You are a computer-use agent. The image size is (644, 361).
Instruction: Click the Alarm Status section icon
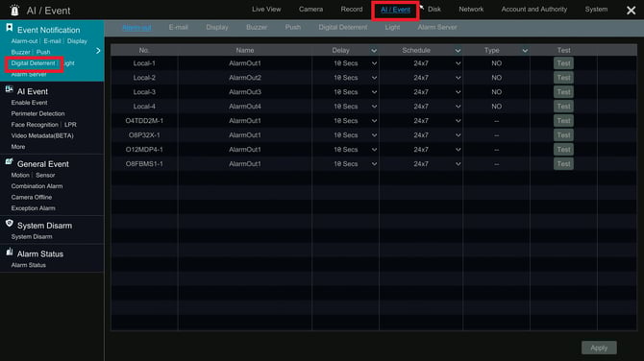9,252
